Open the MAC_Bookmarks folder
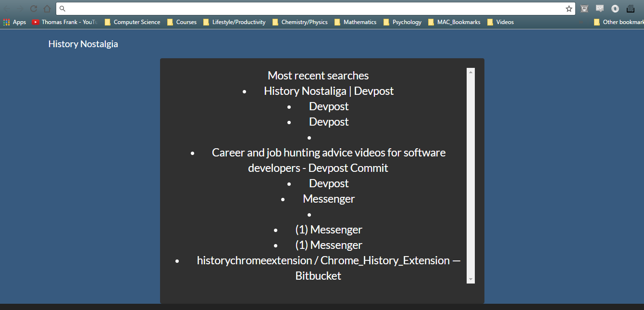Viewport: 644px width, 310px height. point(454,22)
